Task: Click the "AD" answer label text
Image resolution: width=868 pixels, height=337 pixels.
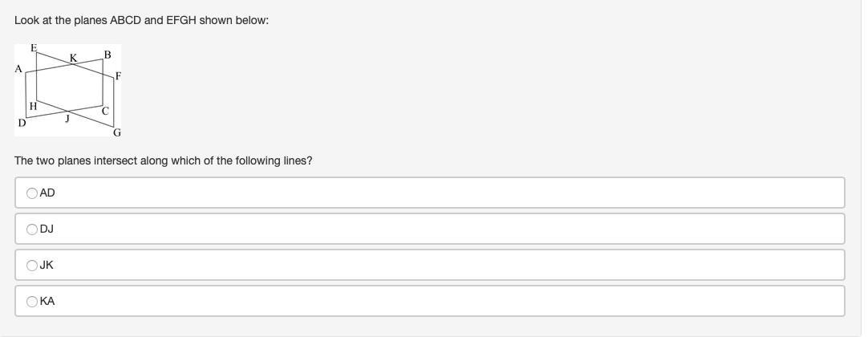Action: pyautogui.click(x=47, y=193)
